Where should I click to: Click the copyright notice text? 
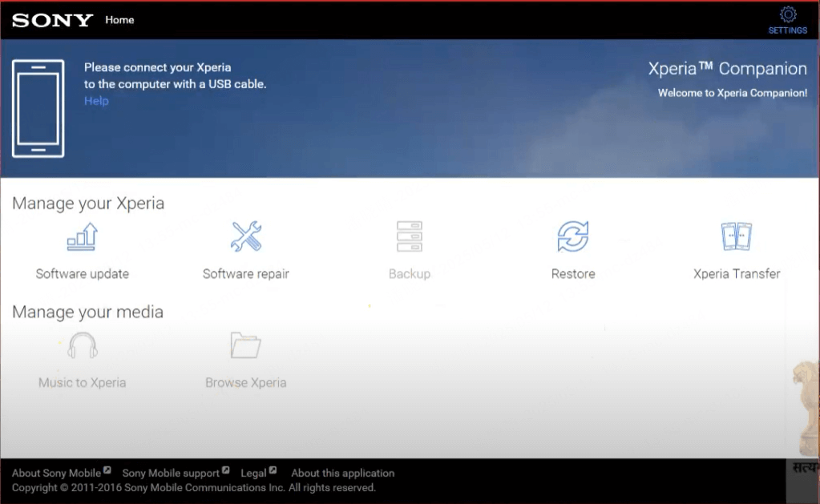click(194, 488)
